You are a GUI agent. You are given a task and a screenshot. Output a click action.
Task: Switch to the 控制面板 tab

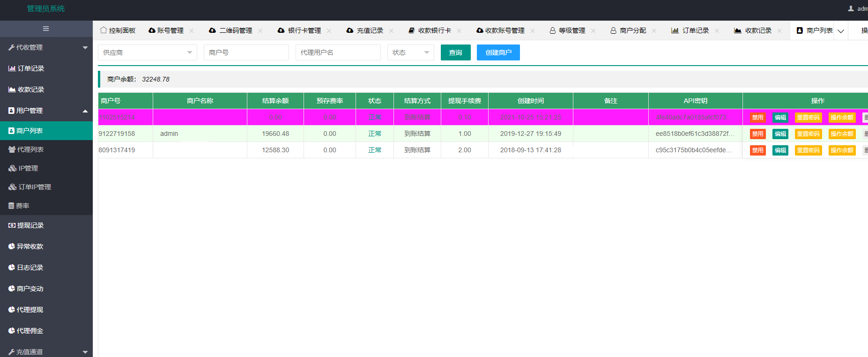click(118, 30)
